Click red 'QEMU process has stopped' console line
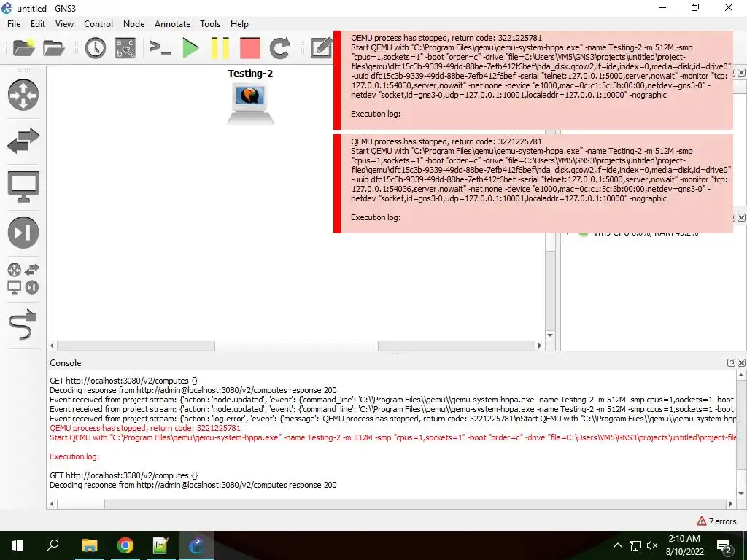 point(145,428)
